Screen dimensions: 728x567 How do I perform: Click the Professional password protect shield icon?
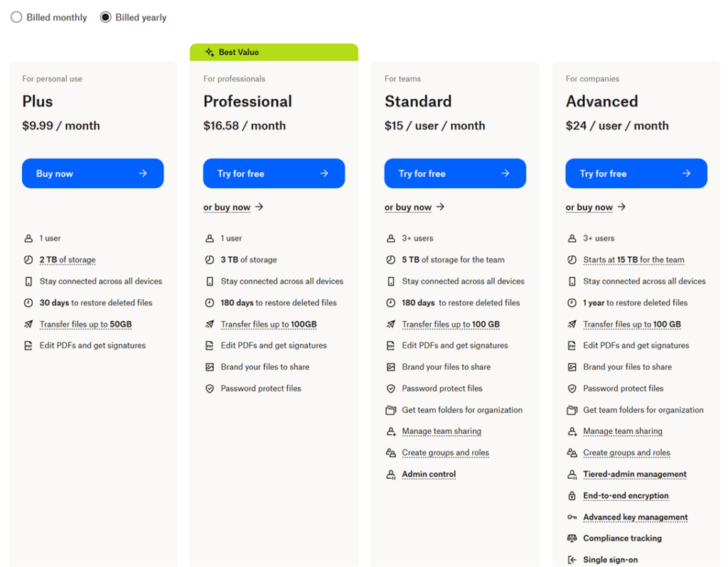(x=210, y=388)
